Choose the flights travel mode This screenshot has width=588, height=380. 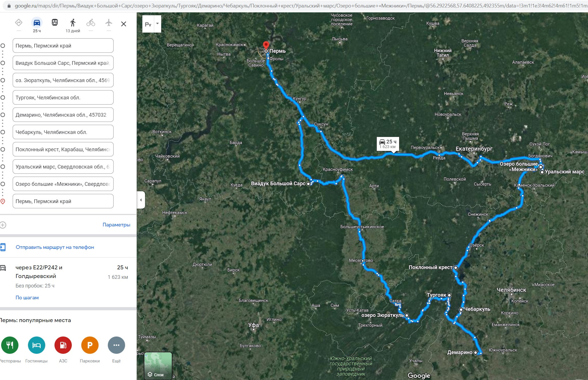(109, 23)
